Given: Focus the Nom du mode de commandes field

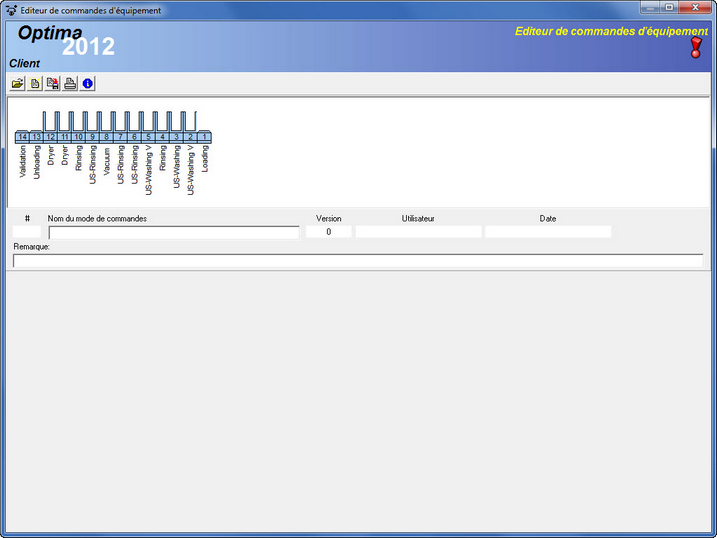Looking at the screenshot, I should point(174,232).
